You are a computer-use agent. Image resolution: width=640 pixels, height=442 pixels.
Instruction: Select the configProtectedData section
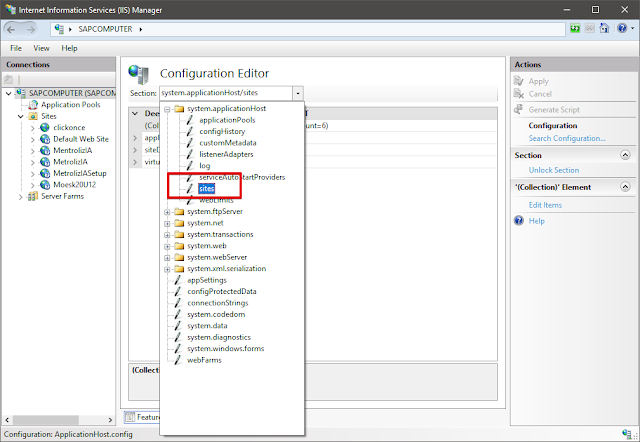[222, 291]
